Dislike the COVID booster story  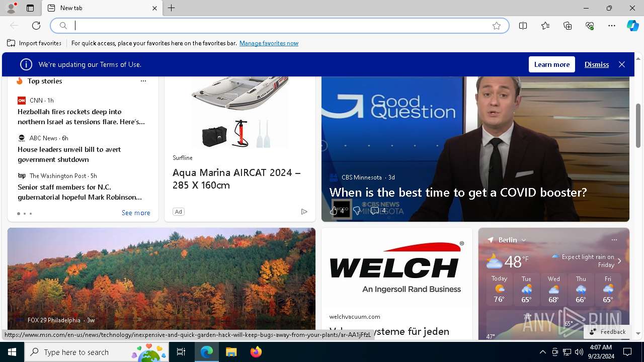(x=357, y=211)
